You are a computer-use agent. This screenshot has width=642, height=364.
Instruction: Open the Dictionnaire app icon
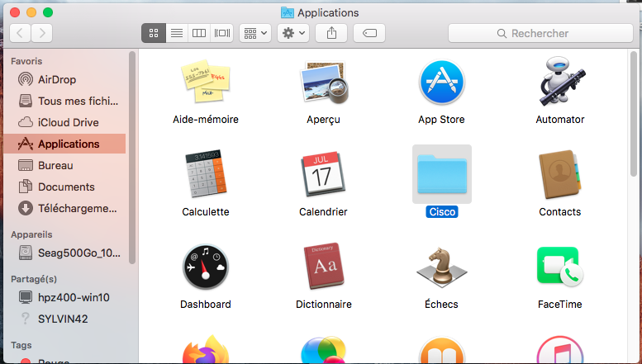click(323, 267)
